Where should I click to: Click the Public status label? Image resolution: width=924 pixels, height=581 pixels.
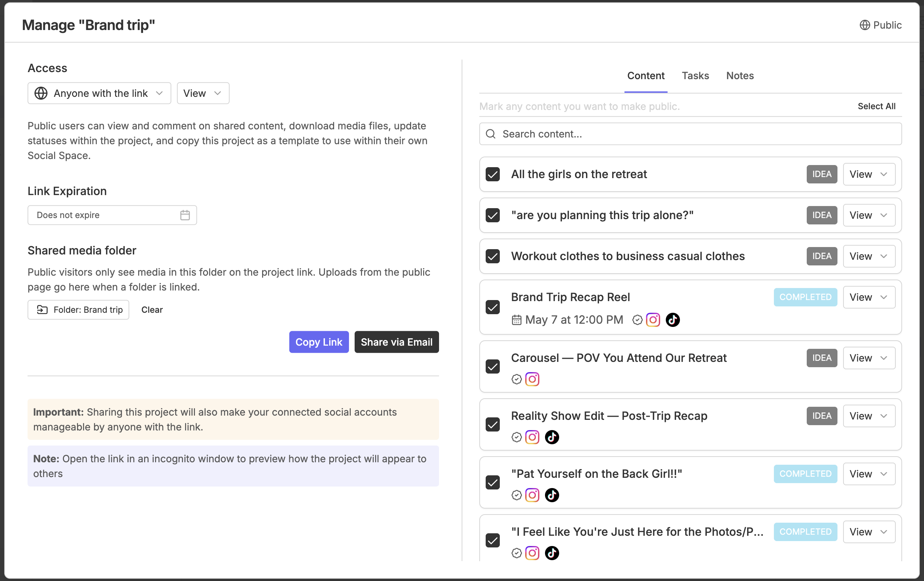[887, 25]
